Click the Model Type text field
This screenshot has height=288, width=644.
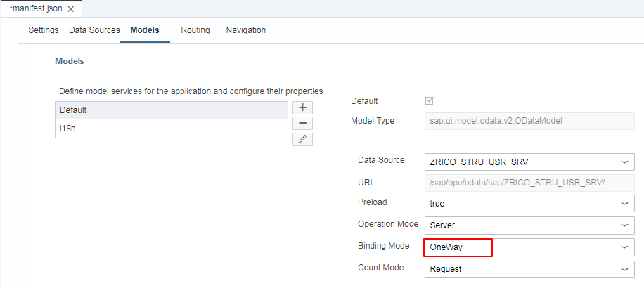point(529,121)
